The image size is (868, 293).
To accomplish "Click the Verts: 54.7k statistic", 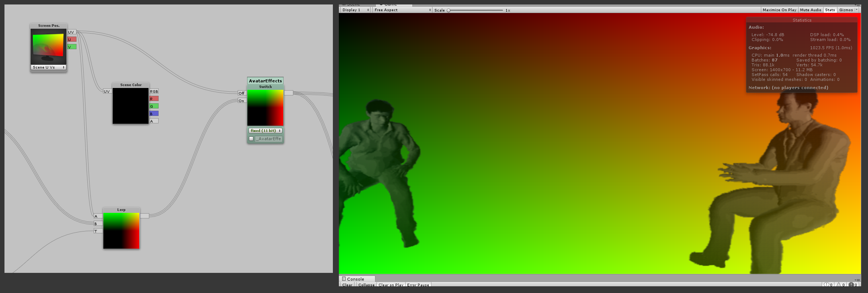I will pyautogui.click(x=809, y=65).
